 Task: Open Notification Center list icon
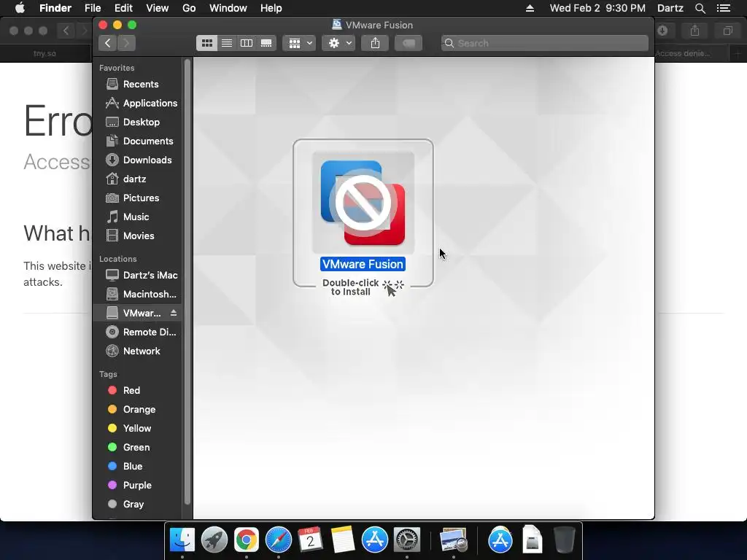(724, 8)
